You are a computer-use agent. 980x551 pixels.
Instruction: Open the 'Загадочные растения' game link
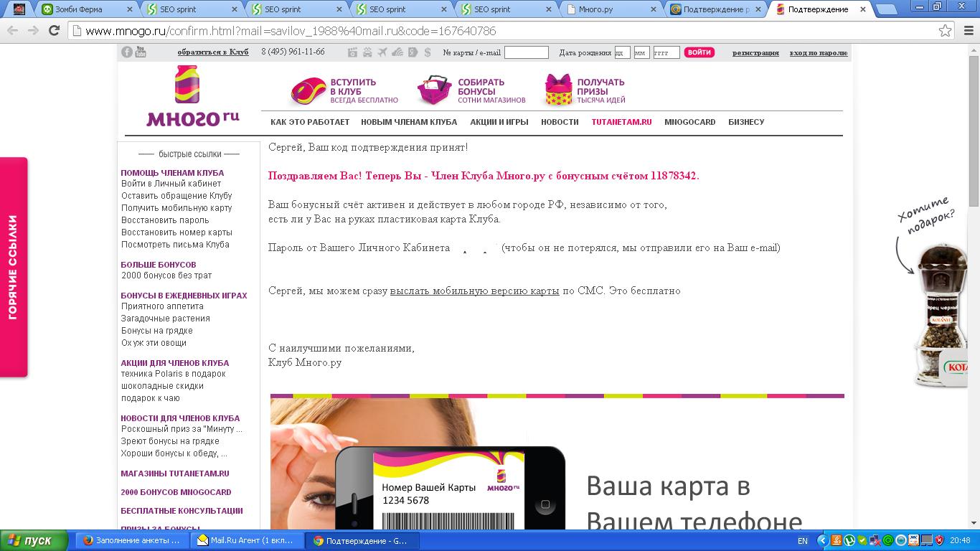166,319
